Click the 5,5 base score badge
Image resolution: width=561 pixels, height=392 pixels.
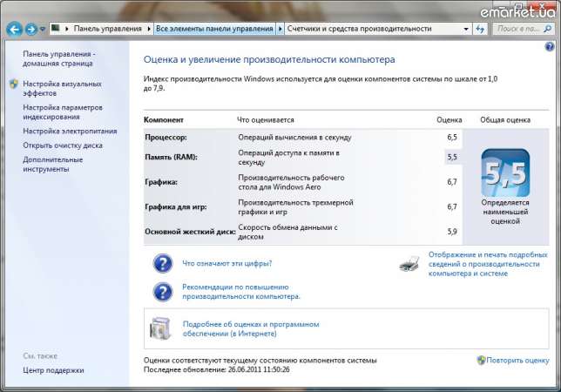click(505, 172)
